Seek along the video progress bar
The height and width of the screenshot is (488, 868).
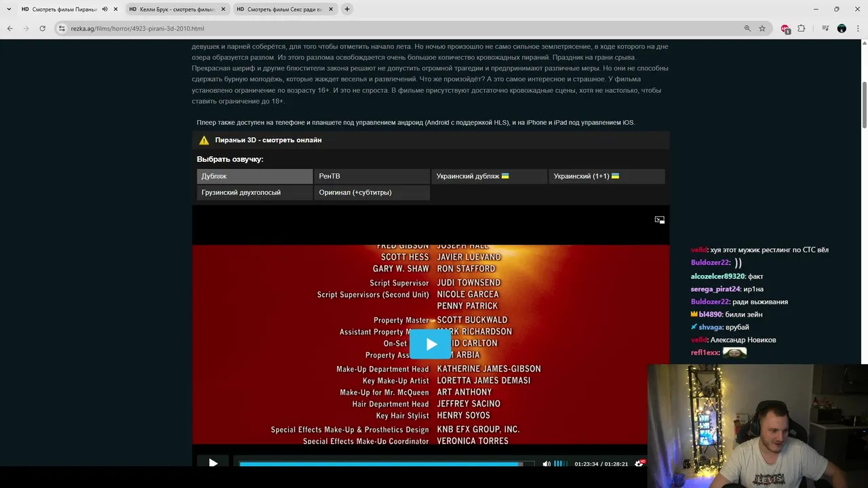coord(387,464)
